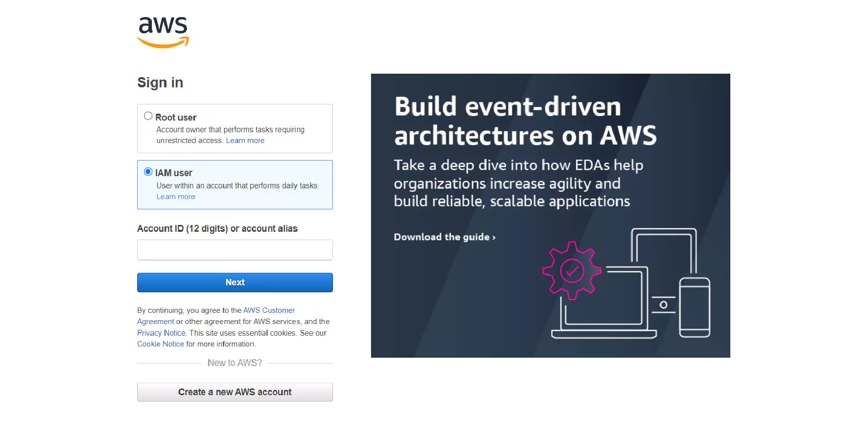This screenshot has width=868, height=426.
Task: Select the Root user radio button
Action: [148, 116]
